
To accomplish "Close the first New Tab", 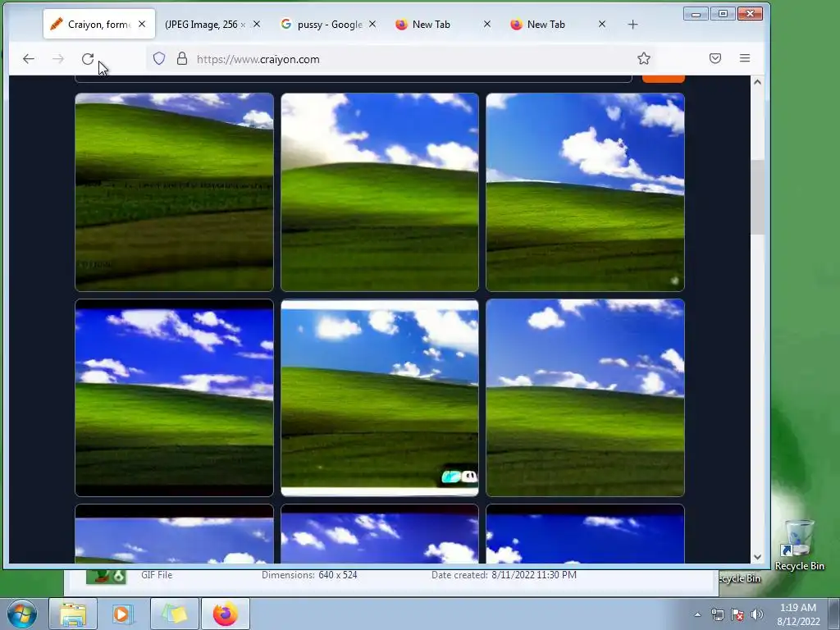I will pyautogui.click(x=487, y=24).
